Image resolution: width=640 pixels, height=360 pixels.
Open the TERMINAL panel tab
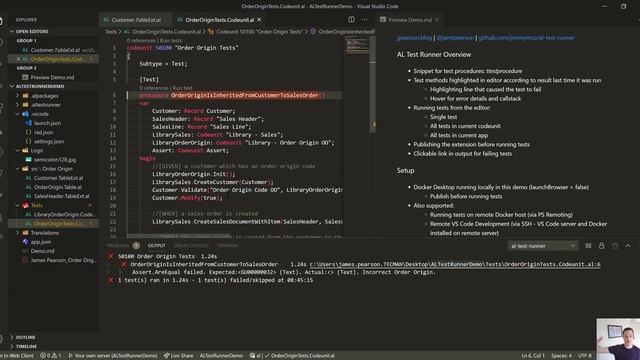pyautogui.click(x=228, y=246)
